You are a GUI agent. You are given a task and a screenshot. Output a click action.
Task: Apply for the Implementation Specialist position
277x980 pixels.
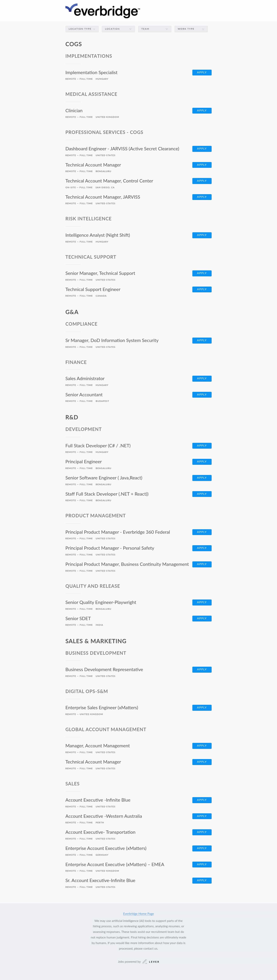coord(202,72)
